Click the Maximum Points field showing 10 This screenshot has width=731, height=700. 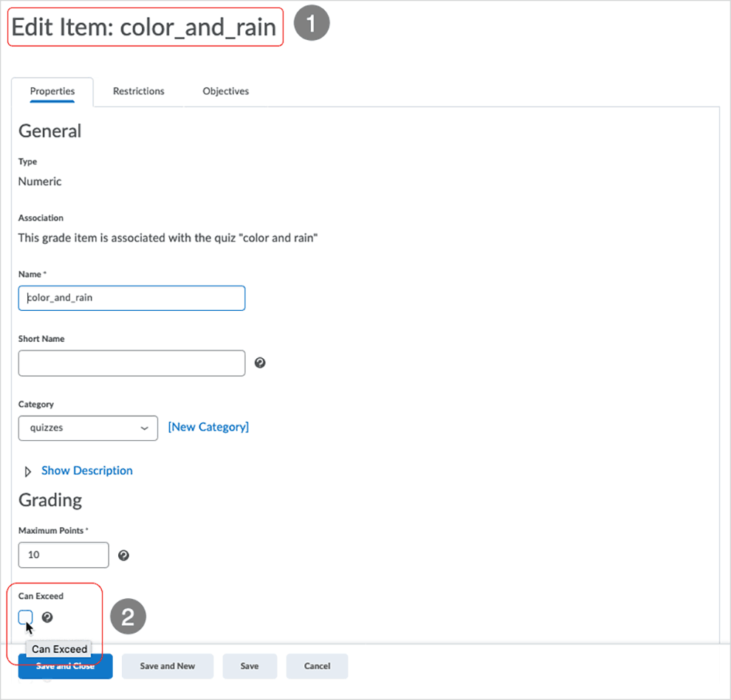64,555
